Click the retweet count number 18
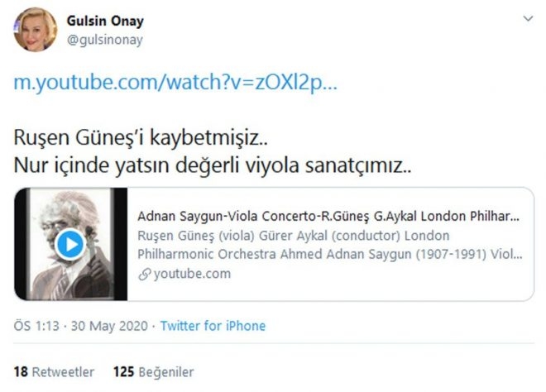 pos(21,372)
